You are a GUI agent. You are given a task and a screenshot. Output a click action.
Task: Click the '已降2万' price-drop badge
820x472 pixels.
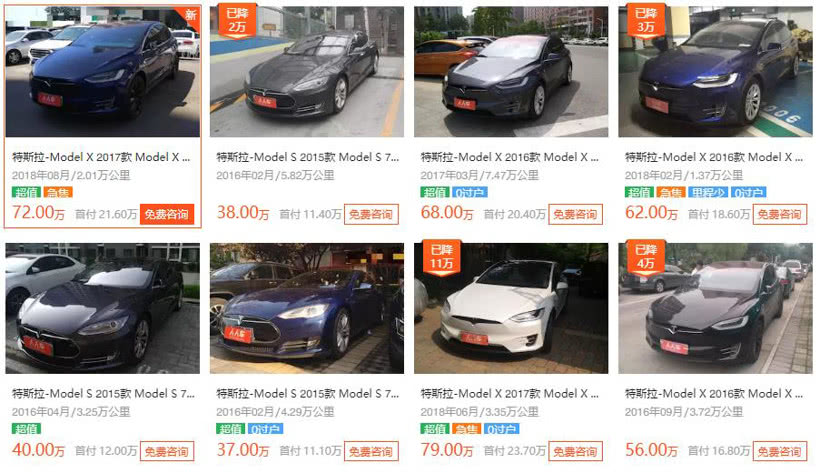pos(237,21)
